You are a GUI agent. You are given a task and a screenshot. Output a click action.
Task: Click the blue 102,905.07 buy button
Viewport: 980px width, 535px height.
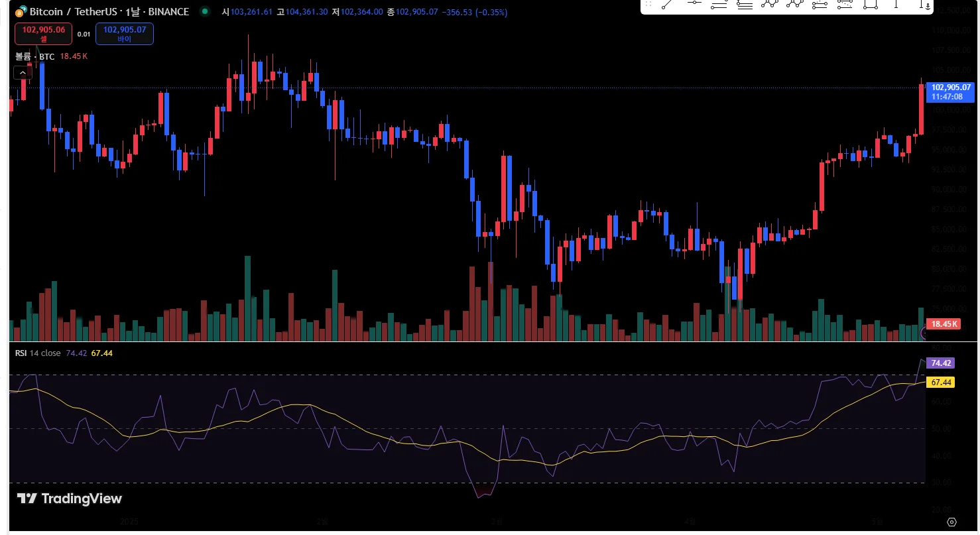(x=125, y=34)
